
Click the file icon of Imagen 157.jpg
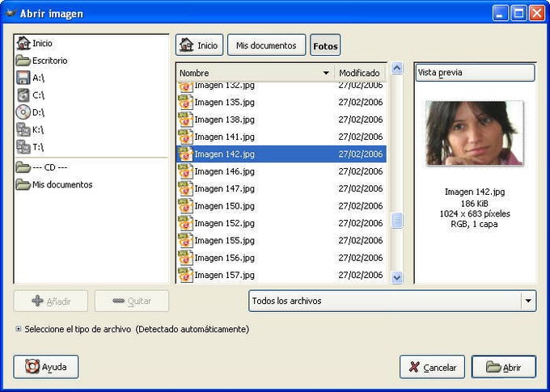(x=185, y=275)
